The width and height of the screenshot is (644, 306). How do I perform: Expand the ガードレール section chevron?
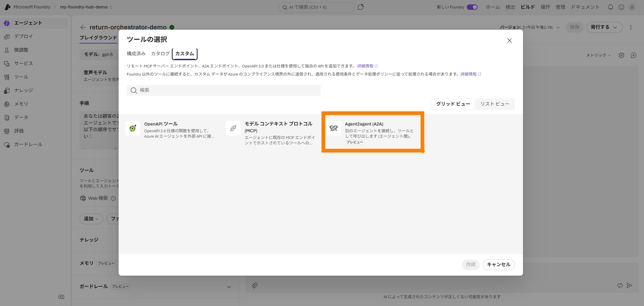(x=229, y=287)
